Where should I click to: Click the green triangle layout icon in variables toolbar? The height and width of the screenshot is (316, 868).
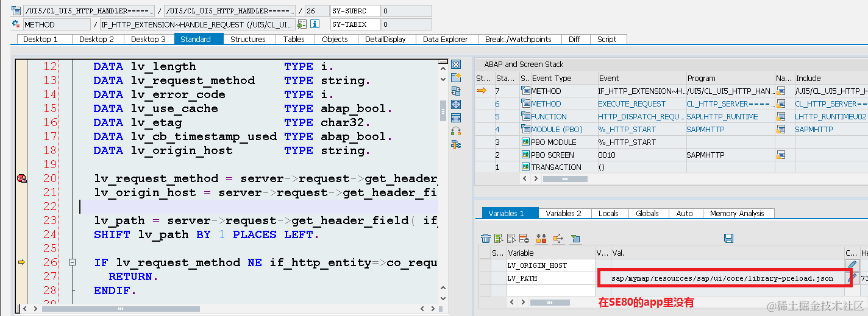[575, 238]
